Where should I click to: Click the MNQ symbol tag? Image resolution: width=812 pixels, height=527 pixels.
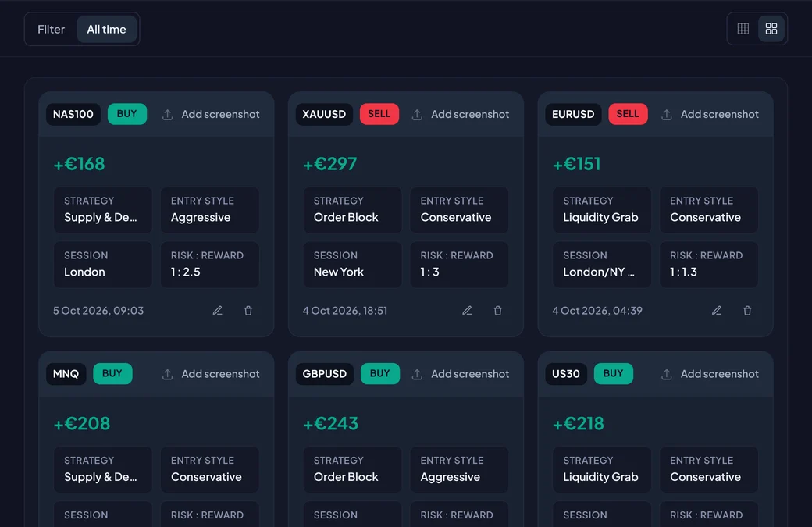(66, 374)
